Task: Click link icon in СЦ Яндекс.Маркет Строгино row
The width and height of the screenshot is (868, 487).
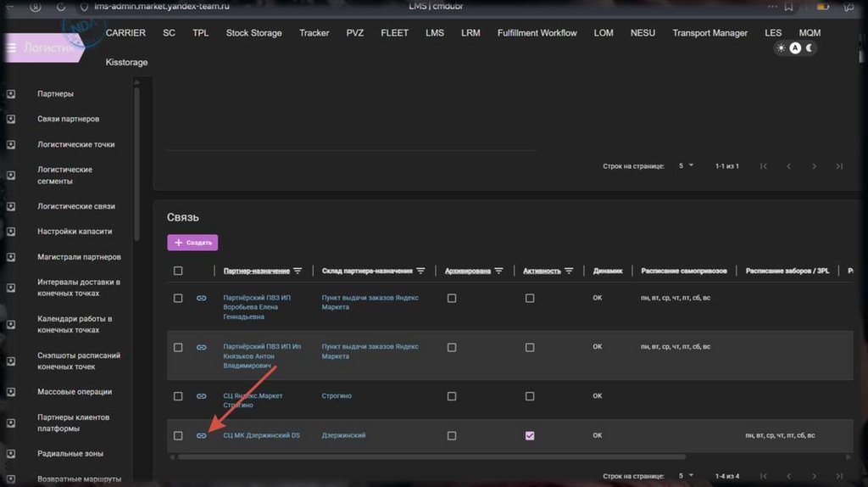Action: click(201, 396)
